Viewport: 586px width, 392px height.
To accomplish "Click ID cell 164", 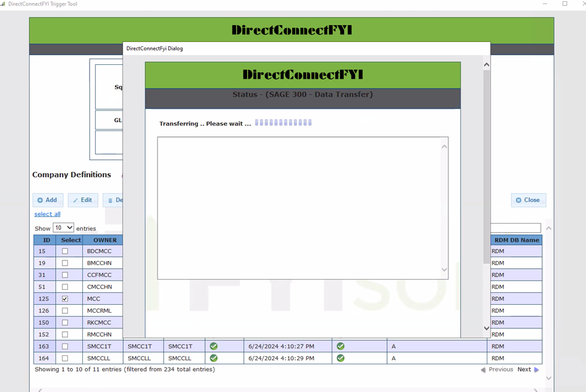I will [45, 358].
